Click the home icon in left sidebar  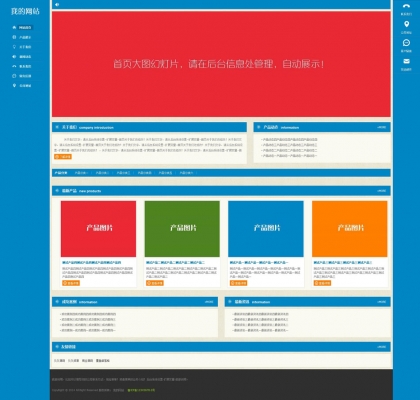tap(14, 27)
